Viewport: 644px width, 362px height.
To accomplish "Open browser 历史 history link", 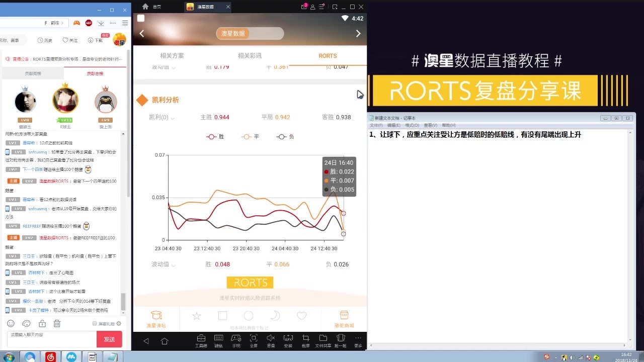I will tap(45, 40).
